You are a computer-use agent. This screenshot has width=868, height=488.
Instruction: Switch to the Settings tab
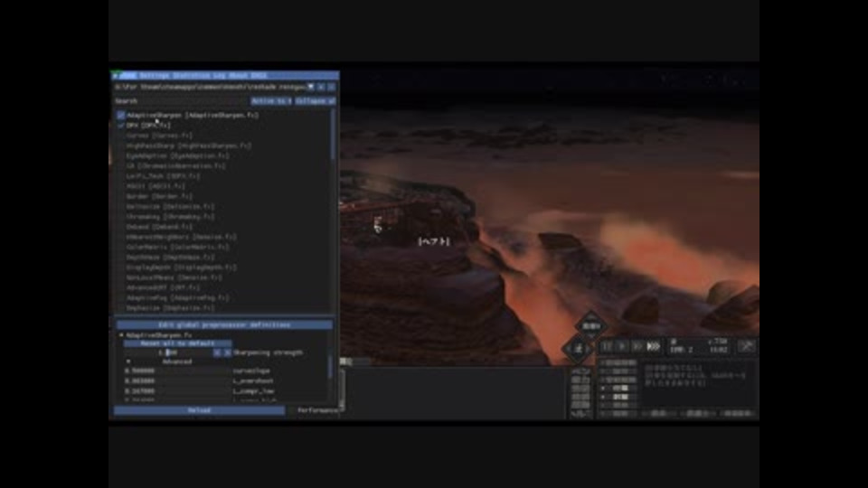coord(154,75)
